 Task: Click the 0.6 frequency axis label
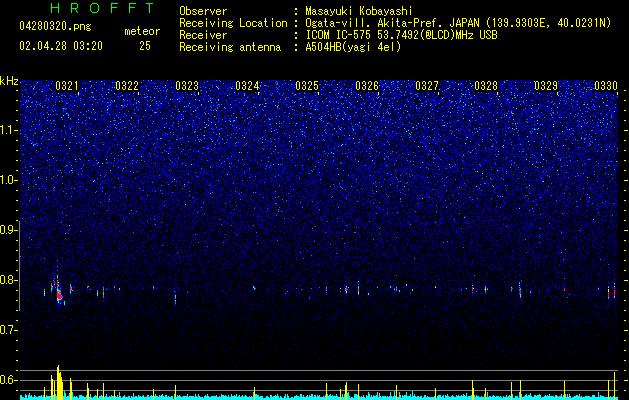pyautogui.click(x=8, y=380)
